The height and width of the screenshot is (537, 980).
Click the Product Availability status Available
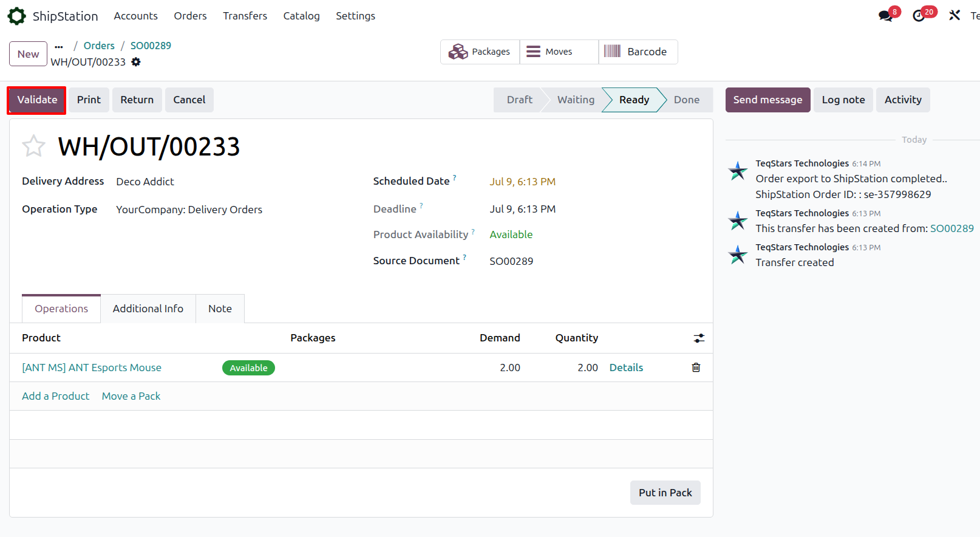pyautogui.click(x=511, y=234)
